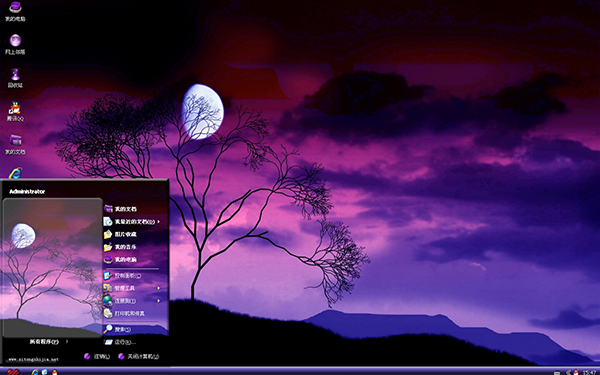Click the heart-shaped Start button

pyautogui.click(x=13, y=372)
